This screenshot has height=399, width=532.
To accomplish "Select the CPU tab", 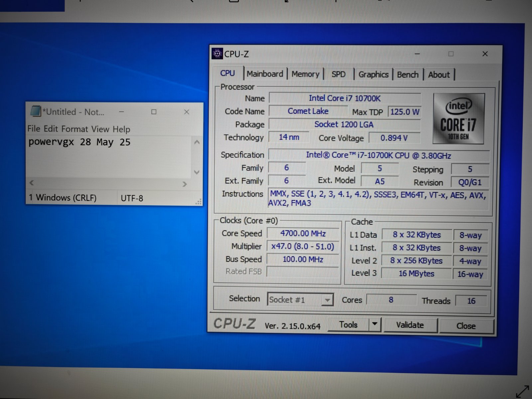I will click(228, 73).
